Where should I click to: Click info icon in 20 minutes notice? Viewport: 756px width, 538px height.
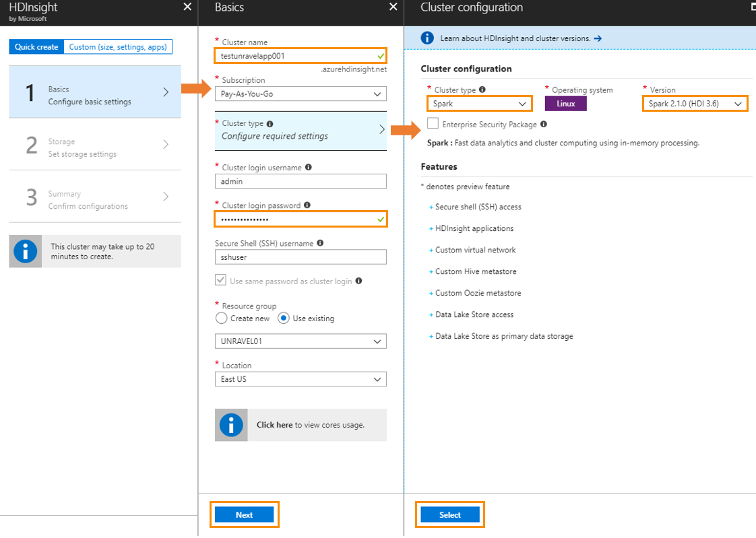click(26, 251)
